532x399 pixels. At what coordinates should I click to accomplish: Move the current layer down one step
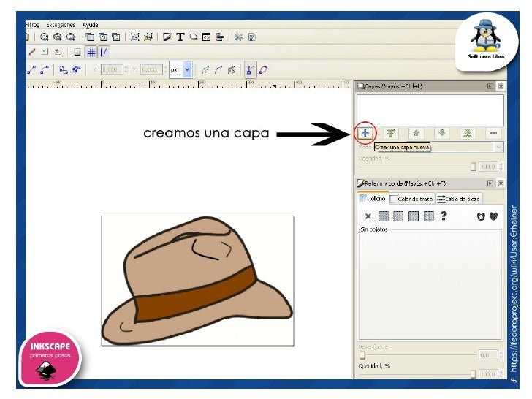441,133
